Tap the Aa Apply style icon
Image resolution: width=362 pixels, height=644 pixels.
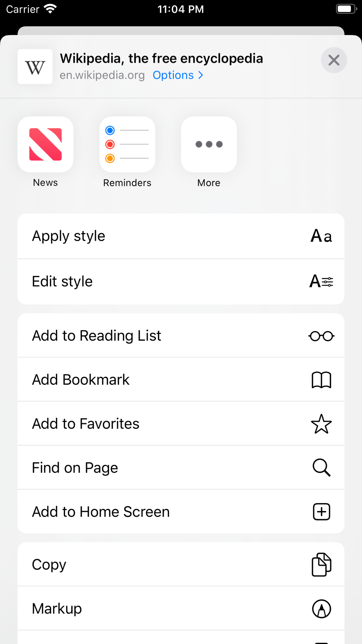(321, 236)
